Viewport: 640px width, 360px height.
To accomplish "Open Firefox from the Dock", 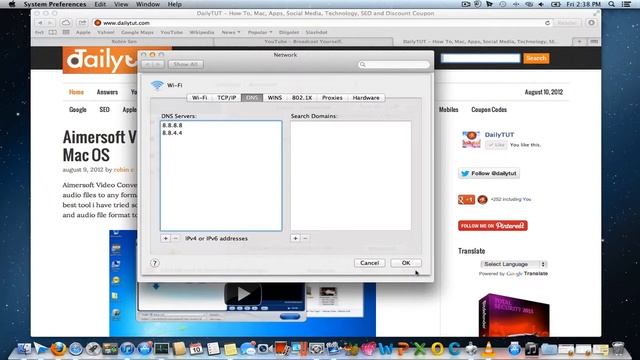I will 58,349.
